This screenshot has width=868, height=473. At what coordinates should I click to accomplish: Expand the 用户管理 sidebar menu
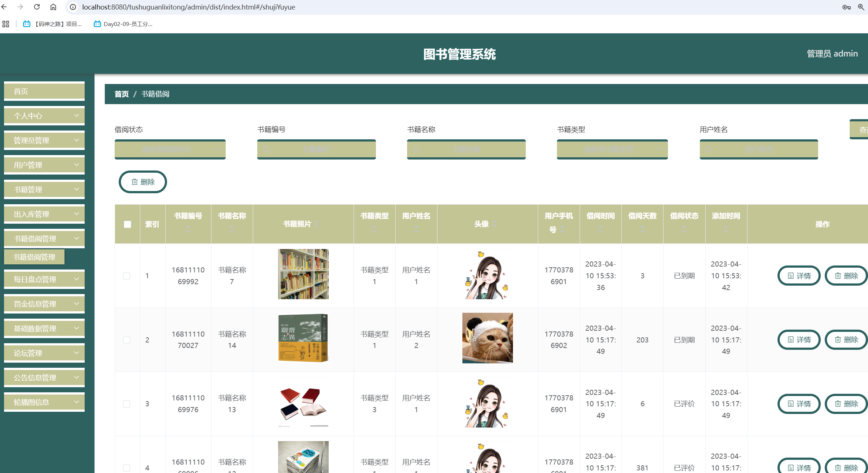(44, 165)
